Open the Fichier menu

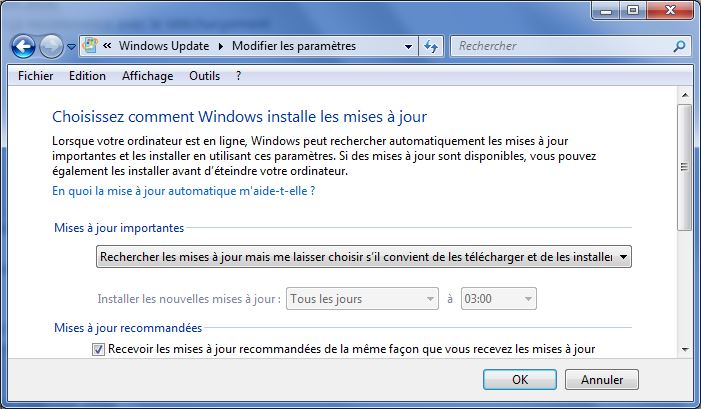pos(35,76)
